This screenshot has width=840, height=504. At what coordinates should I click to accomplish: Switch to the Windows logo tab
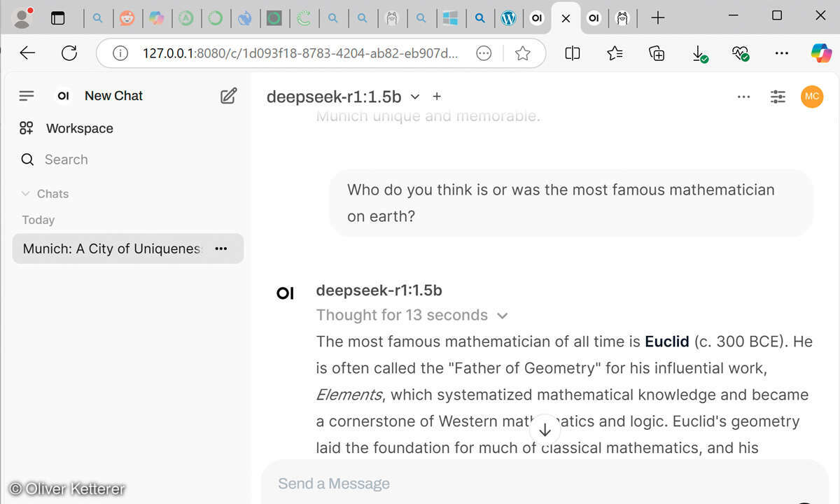450,18
